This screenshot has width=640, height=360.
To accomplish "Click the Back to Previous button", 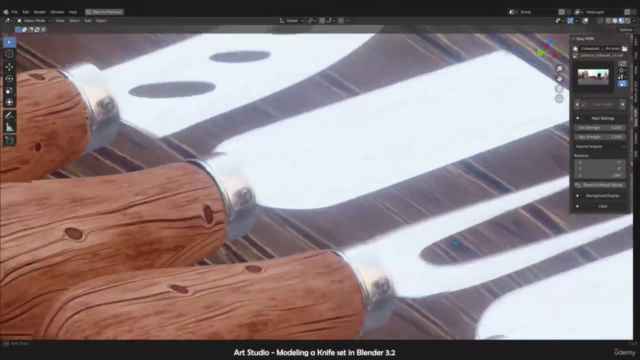I will [104, 12].
